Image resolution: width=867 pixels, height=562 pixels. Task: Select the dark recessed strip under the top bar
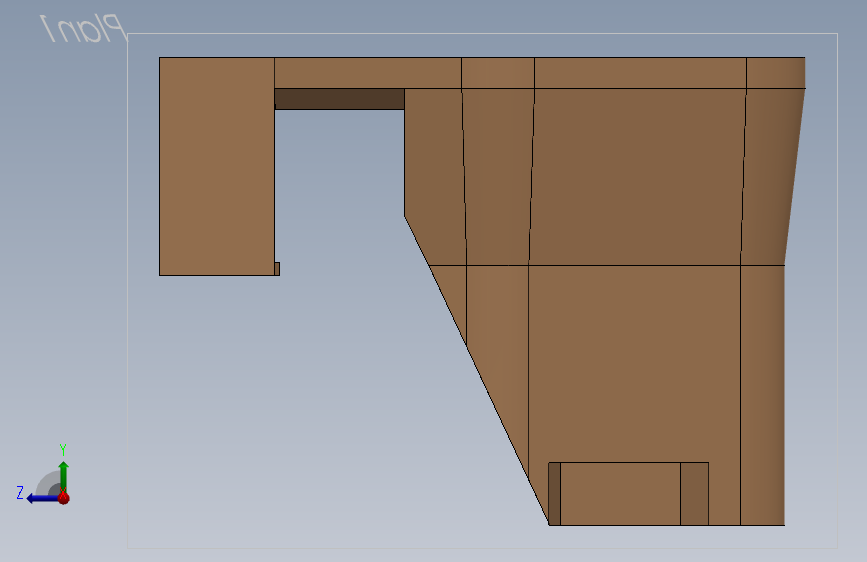[340, 99]
